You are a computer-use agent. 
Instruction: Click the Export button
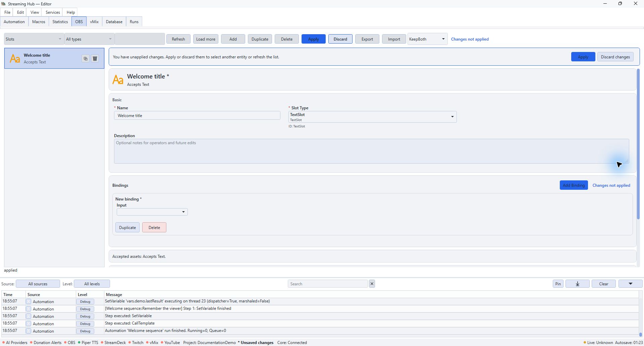367,39
